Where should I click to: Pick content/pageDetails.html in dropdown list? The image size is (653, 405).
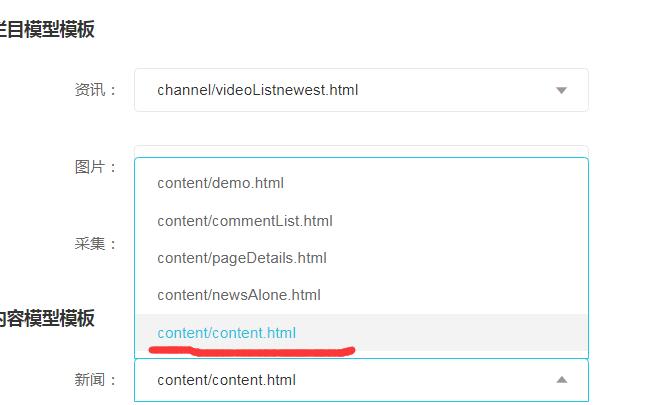click(x=242, y=258)
